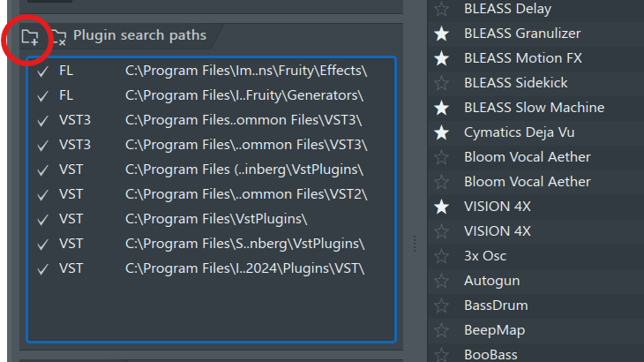Favorite Autogun using its star
The height and width of the screenshot is (362, 644).
point(441,281)
